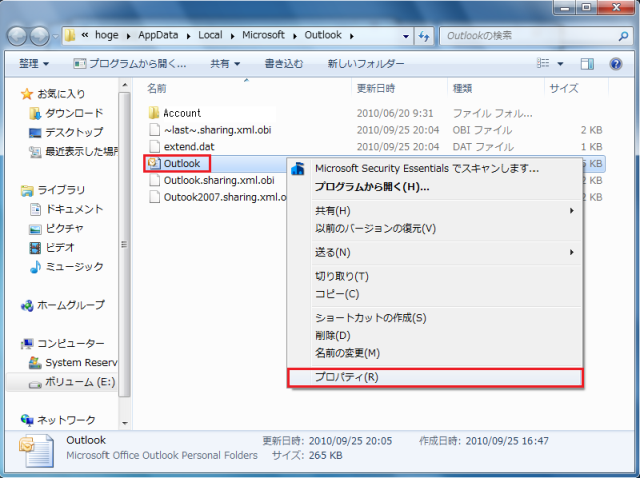The image size is (640, 478).
Task: Click the Documents library icon
Action: (x=36, y=209)
